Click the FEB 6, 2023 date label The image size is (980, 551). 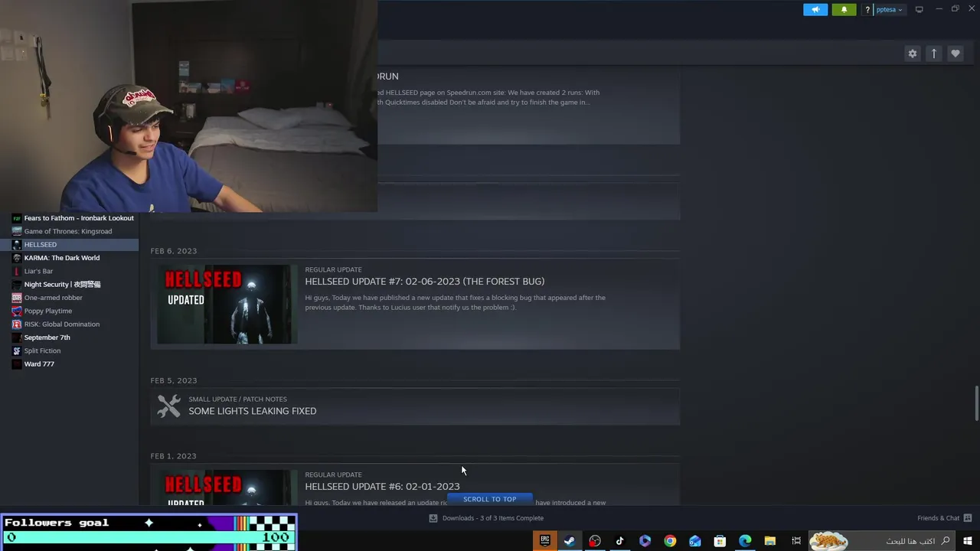[x=174, y=251]
